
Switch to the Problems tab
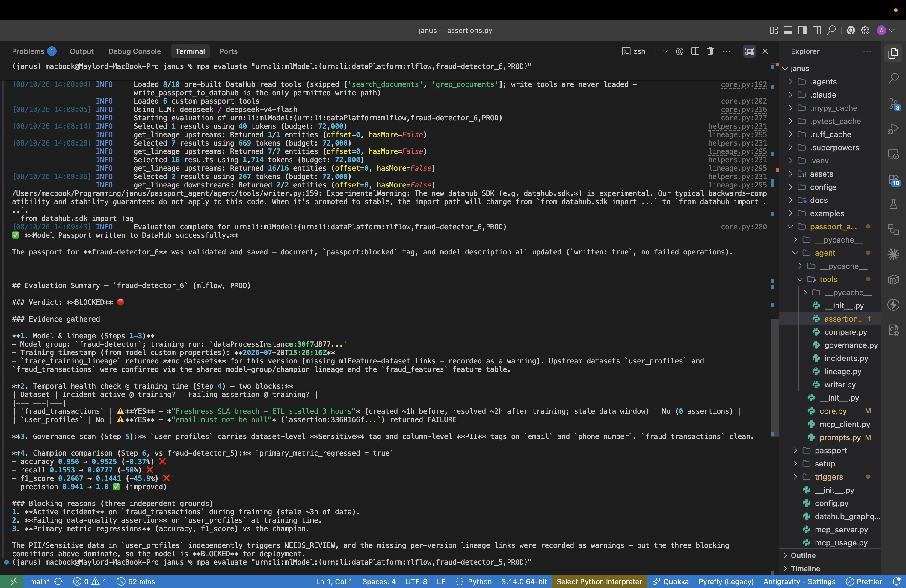pyautogui.click(x=34, y=51)
